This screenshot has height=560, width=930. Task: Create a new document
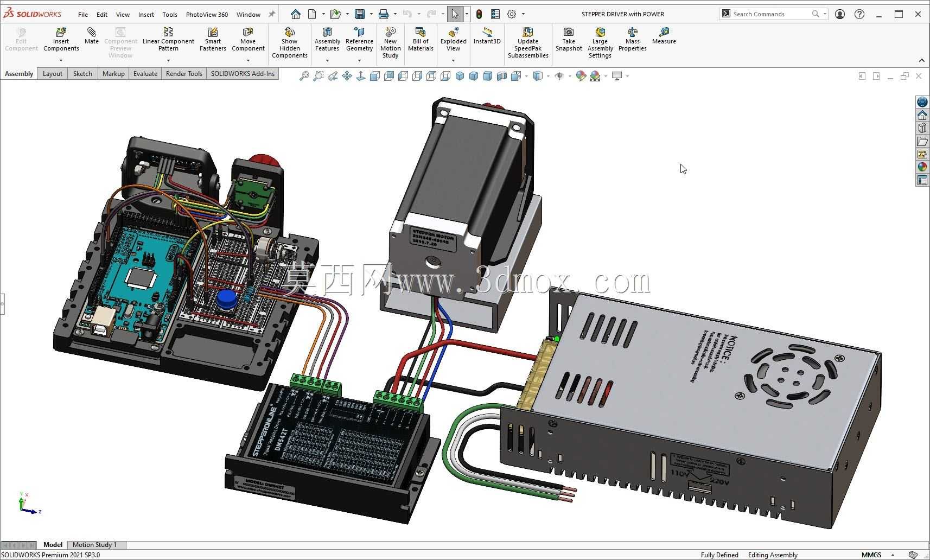pyautogui.click(x=312, y=14)
